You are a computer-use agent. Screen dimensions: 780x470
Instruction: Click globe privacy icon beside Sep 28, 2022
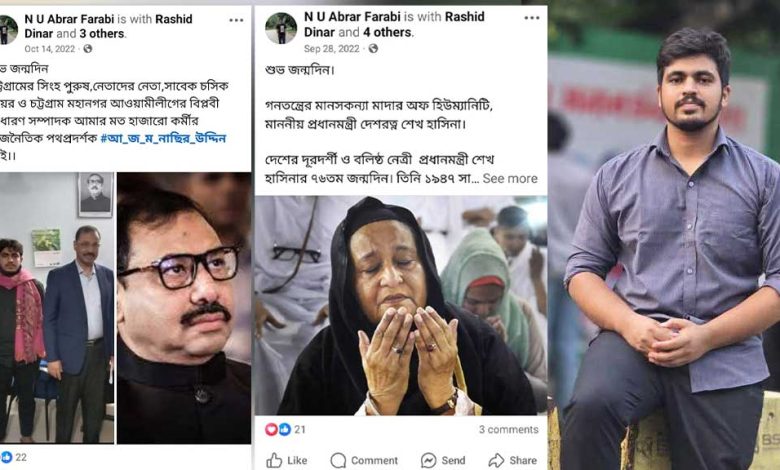pyautogui.click(x=373, y=48)
